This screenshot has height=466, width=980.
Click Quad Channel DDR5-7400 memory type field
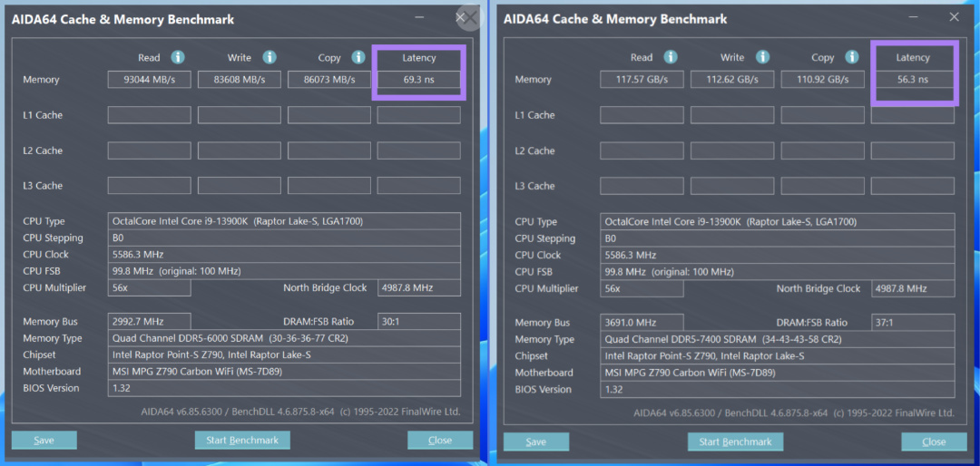(778, 339)
